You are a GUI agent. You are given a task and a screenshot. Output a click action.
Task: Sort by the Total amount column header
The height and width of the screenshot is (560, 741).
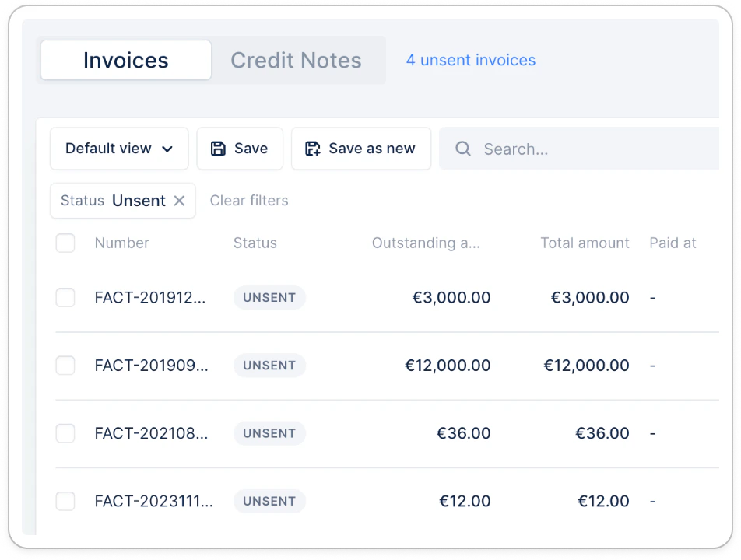point(585,243)
